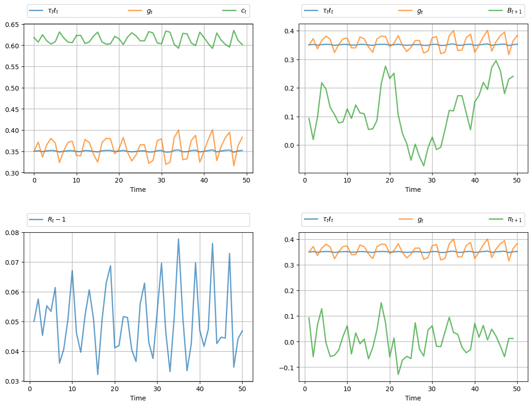This screenshot has width=532, height=406.
Task: Click the x-axis tick 50 in top-right plot
Action: pyautogui.click(x=517, y=180)
